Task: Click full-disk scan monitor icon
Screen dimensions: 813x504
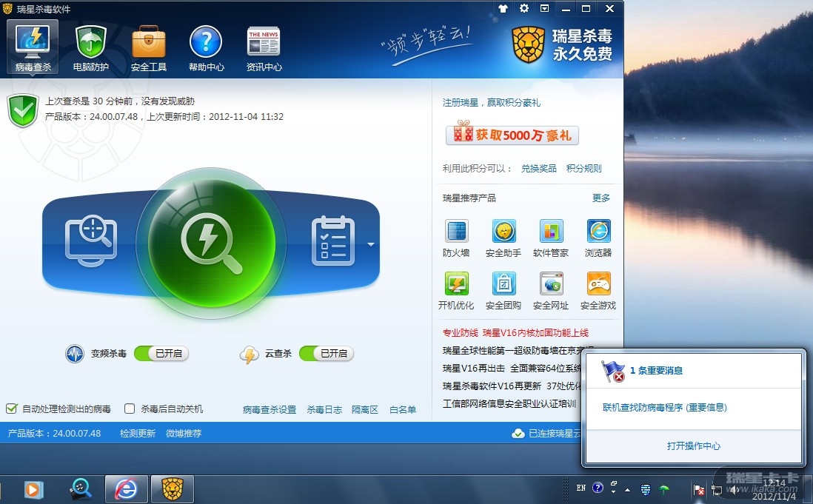Action: tap(91, 242)
